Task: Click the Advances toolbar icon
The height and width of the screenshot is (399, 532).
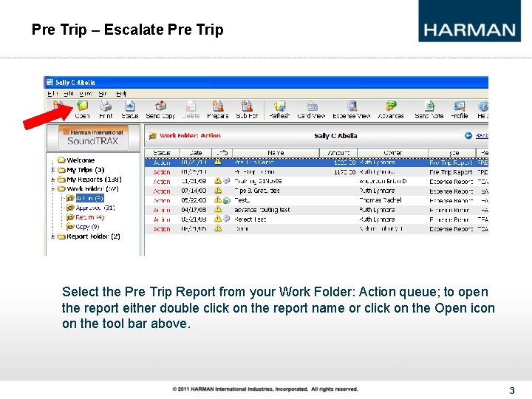Action: coord(391,106)
